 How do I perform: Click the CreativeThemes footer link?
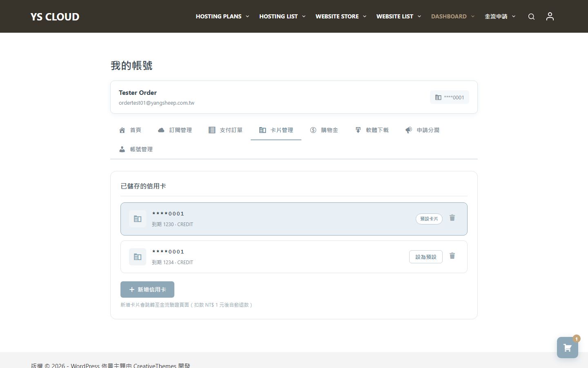(155, 365)
